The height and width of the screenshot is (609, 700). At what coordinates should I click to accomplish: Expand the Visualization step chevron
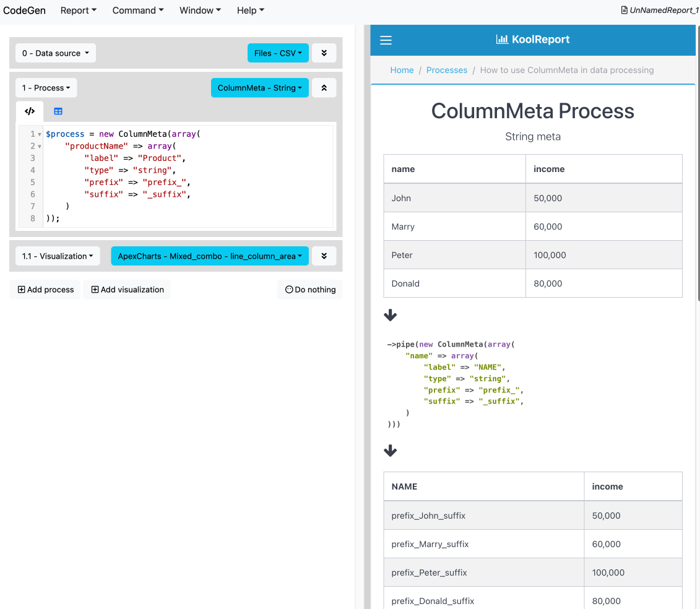[x=324, y=256]
